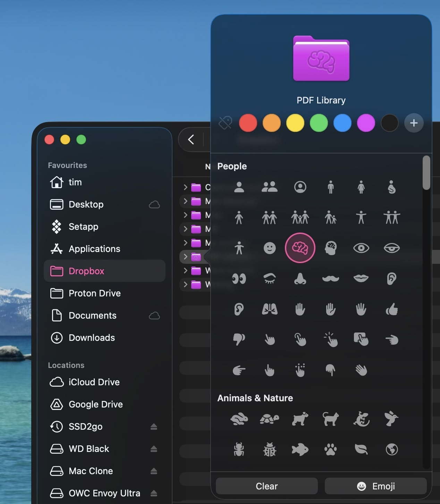
Task: Select the brain symbol icon
Action: (x=300, y=248)
